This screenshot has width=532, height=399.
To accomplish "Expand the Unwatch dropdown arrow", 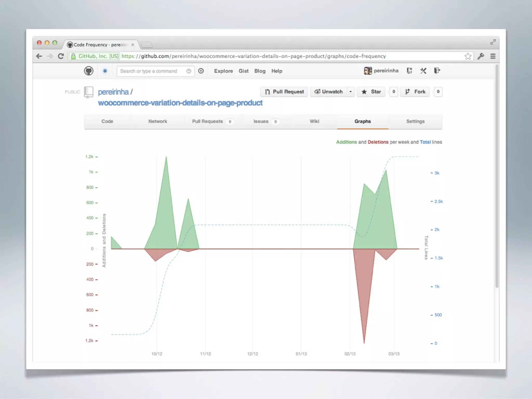I will pos(351,92).
